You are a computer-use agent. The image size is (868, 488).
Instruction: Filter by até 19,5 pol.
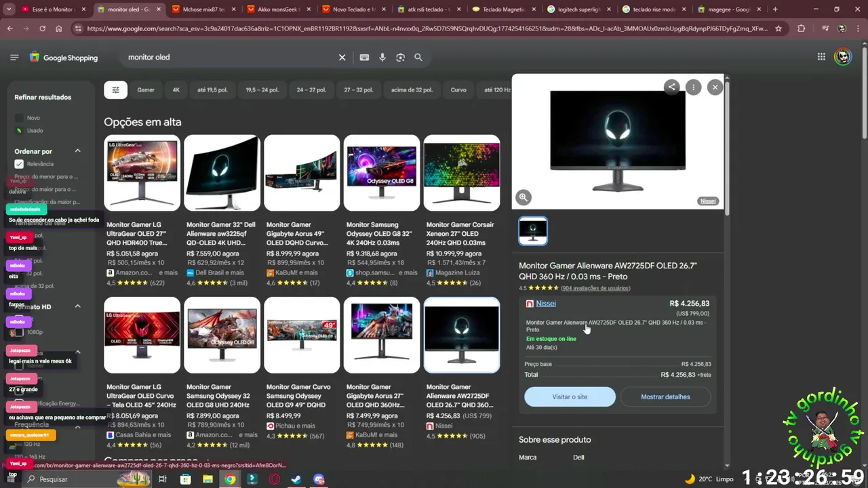coord(212,89)
